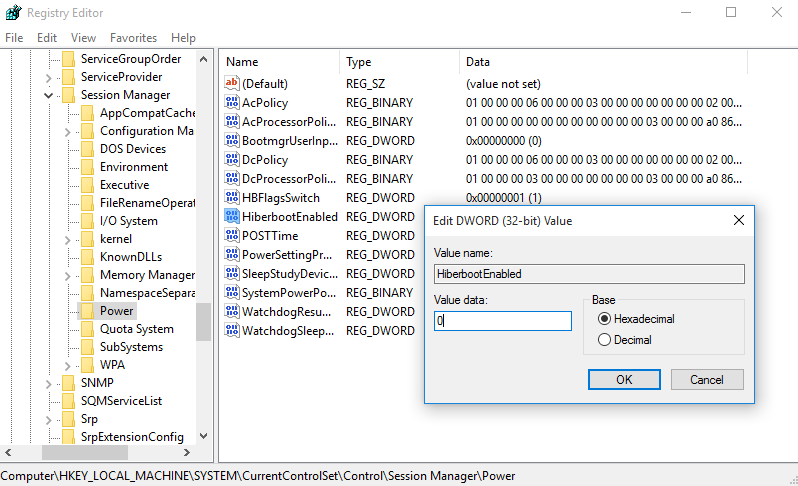Select the Quota System tree item
This screenshot has width=798, height=486.
[136, 329]
